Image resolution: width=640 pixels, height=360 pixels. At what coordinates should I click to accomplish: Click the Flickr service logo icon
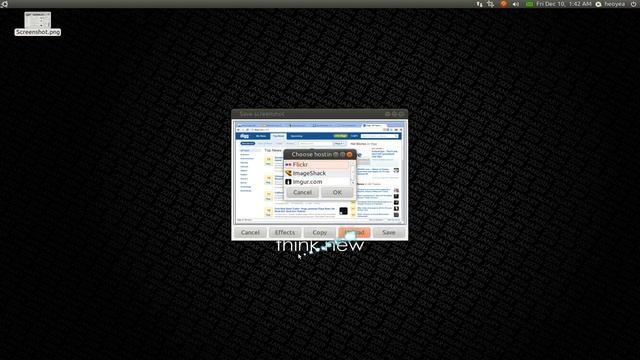[289, 164]
